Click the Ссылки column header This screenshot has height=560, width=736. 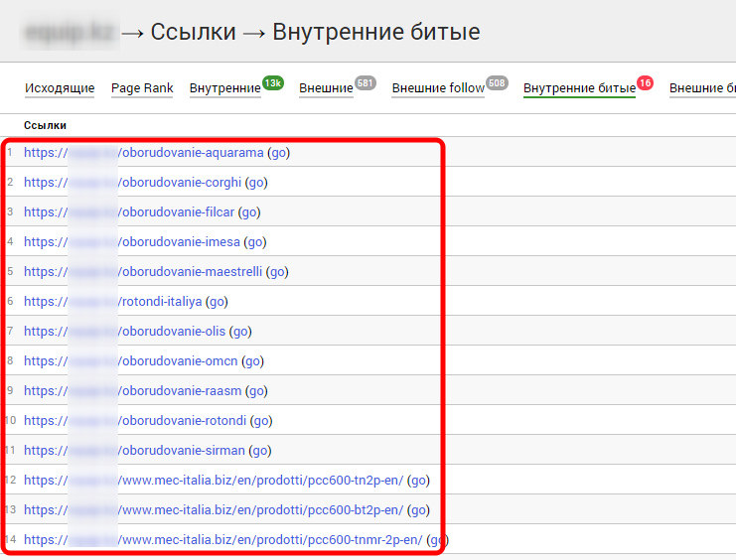(x=45, y=125)
